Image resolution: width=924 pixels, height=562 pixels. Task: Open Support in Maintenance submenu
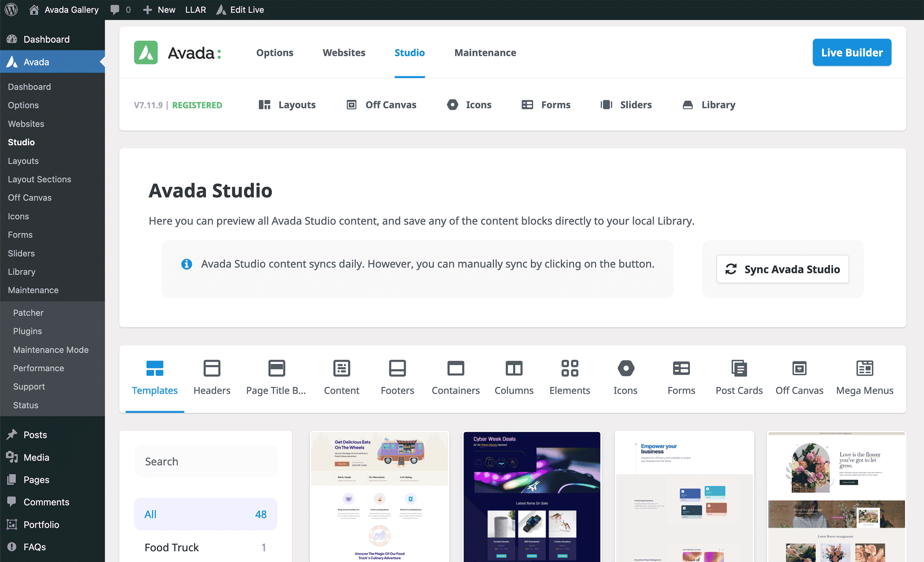click(x=29, y=386)
